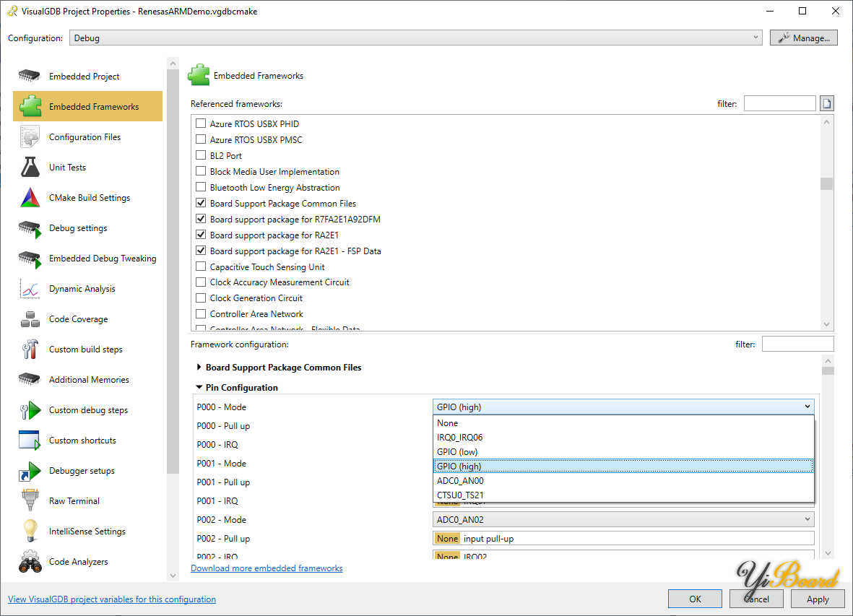Click the OK button

click(696, 599)
